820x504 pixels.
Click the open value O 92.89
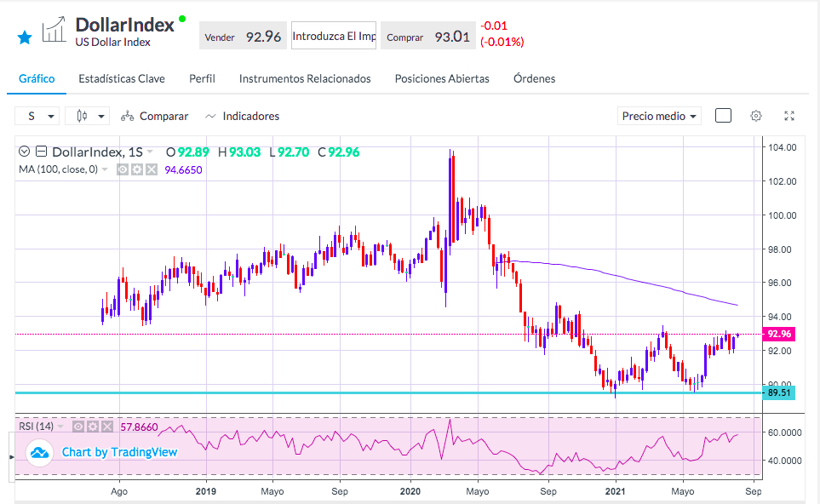tap(187, 152)
